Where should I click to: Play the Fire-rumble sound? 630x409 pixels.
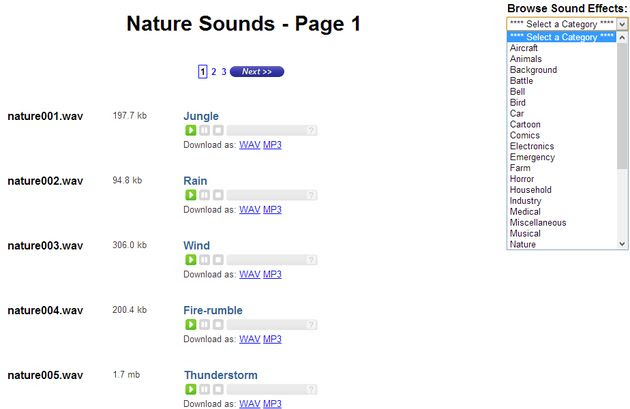tap(190, 324)
